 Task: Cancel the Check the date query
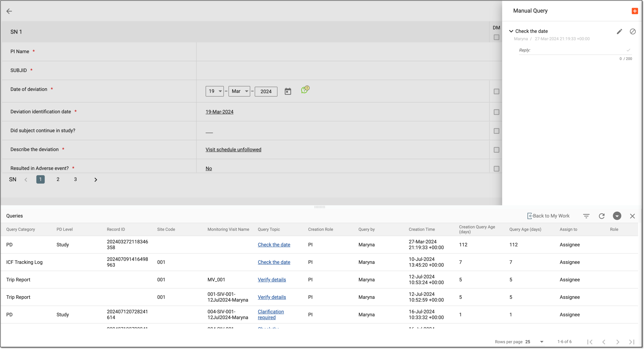pyautogui.click(x=633, y=31)
